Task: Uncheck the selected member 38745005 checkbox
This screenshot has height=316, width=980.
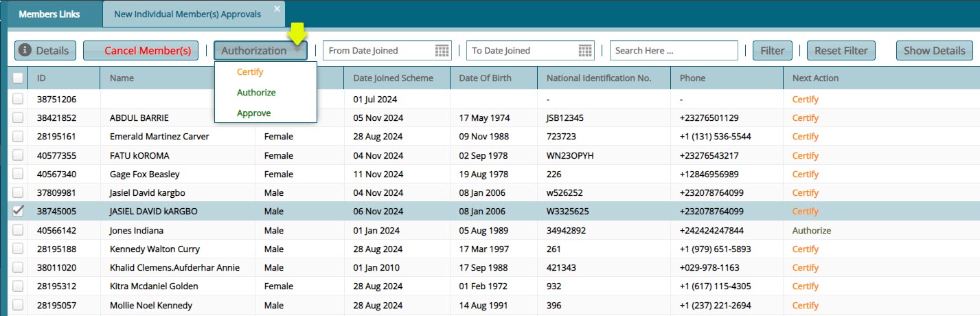Action: 18,212
